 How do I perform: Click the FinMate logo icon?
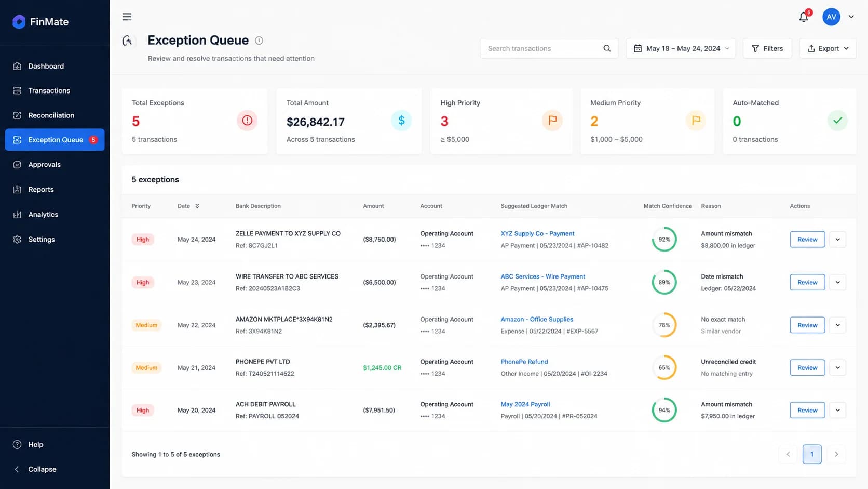coord(19,22)
